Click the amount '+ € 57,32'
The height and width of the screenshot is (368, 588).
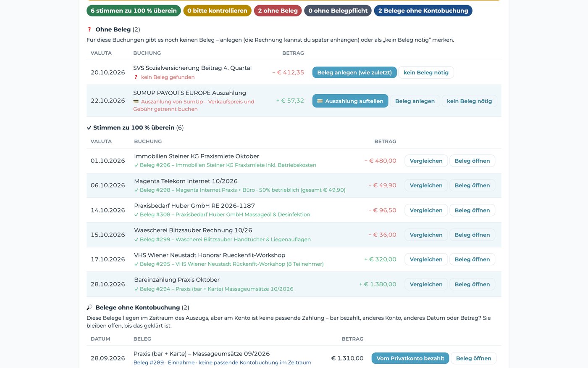[x=290, y=101]
